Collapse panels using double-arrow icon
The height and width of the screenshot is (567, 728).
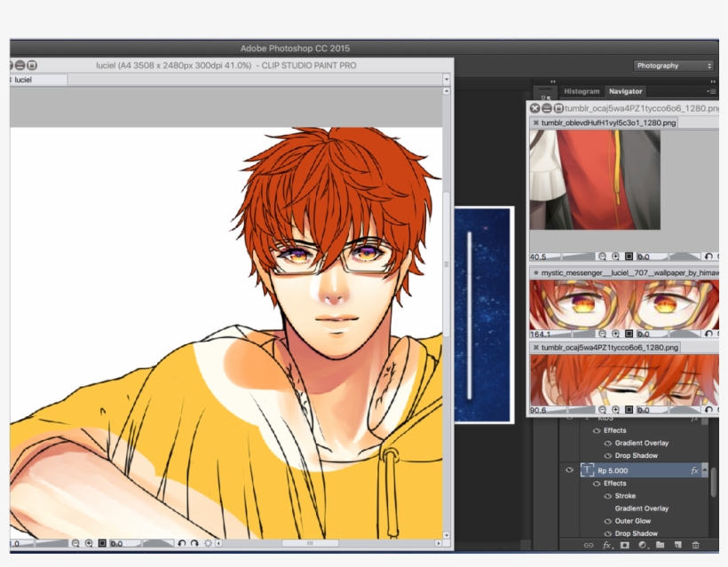(x=713, y=82)
